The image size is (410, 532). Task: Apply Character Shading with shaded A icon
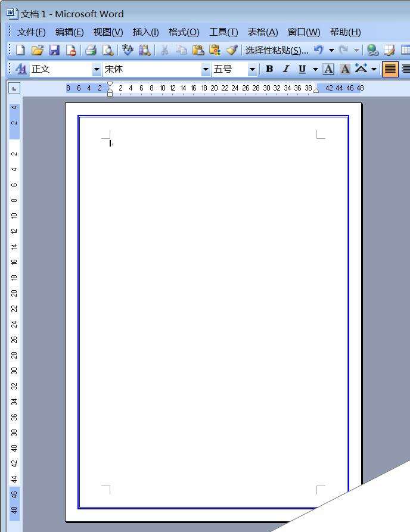(x=345, y=69)
